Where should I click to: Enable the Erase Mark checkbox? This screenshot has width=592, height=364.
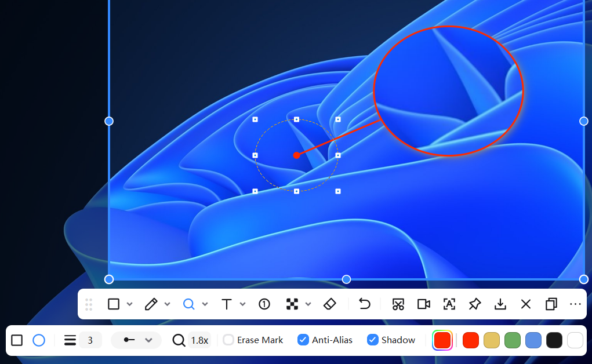pyautogui.click(x=228, y=340)
